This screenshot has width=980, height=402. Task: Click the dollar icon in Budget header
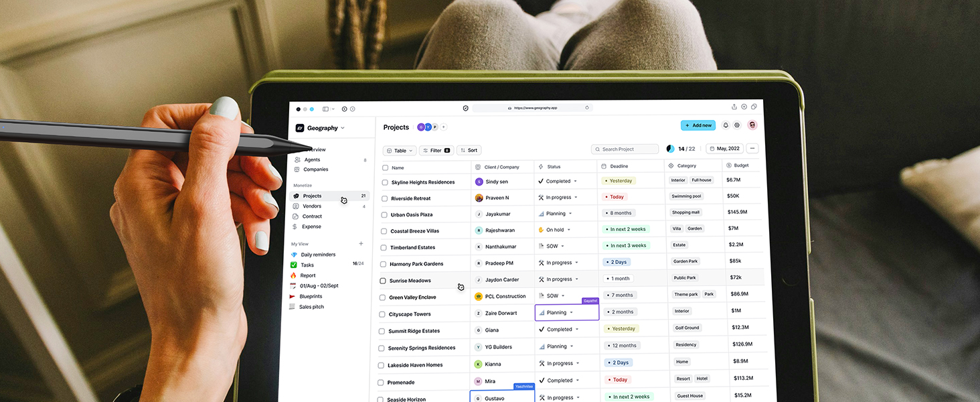click(728, 165)
